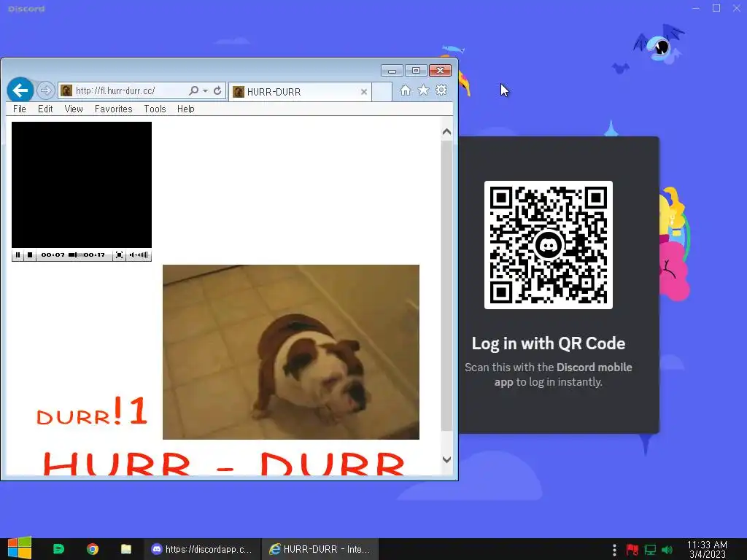Image resolution: width=747 pixels, height=560 pixels.
Task: Click the search magnifier in the address bar
Action: tap(193, 90)
